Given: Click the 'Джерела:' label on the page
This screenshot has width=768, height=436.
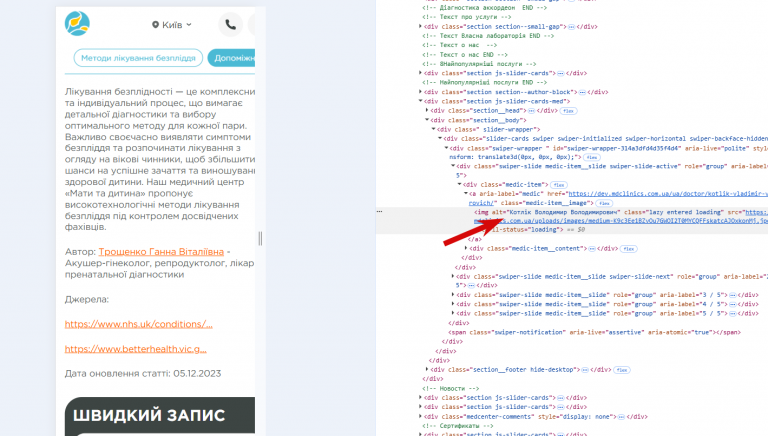Looking at the screenshot, I should tap(87, 299).
